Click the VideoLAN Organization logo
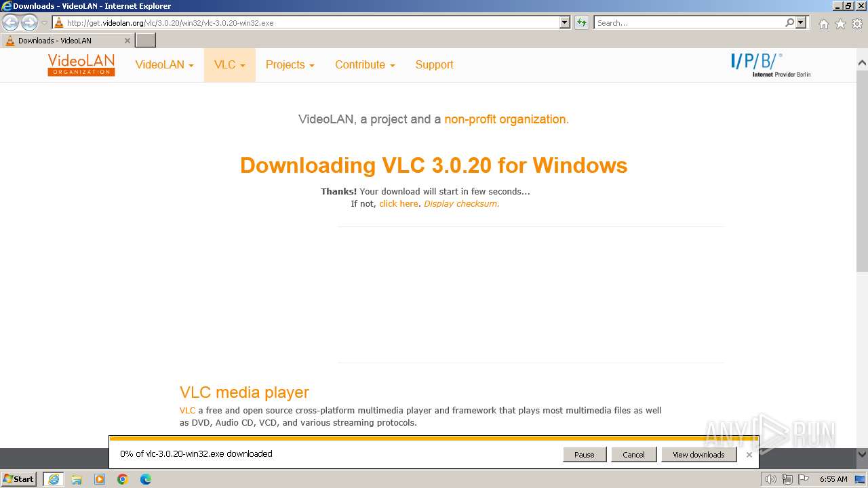The width and height of the screenshot is (868, 488). coord(81,65)
